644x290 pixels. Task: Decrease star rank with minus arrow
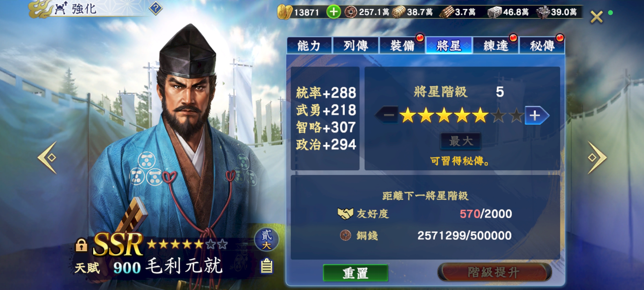[386, 115]
